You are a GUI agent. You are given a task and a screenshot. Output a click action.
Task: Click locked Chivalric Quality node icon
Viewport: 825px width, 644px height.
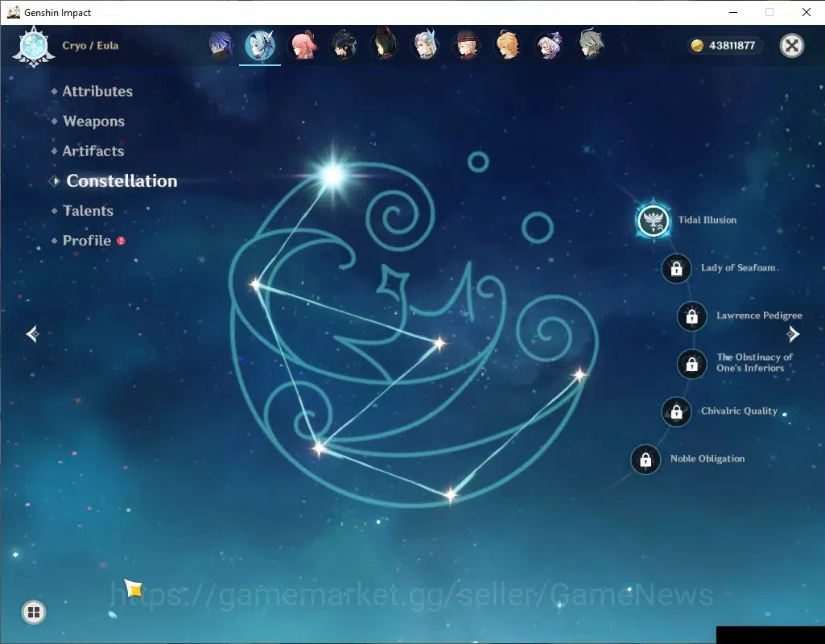coord(677,411)
